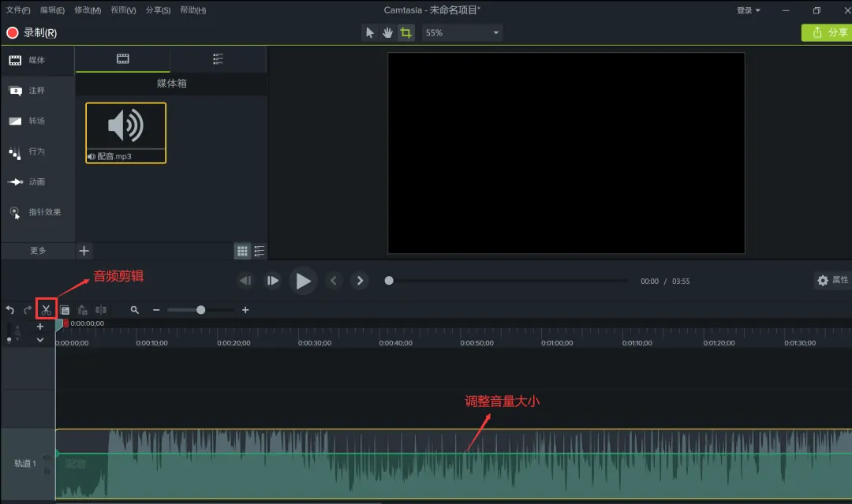Viewport: 852px width, 504px height.
Task: Open the 帮助(H) menu
Action: [193, 10]
